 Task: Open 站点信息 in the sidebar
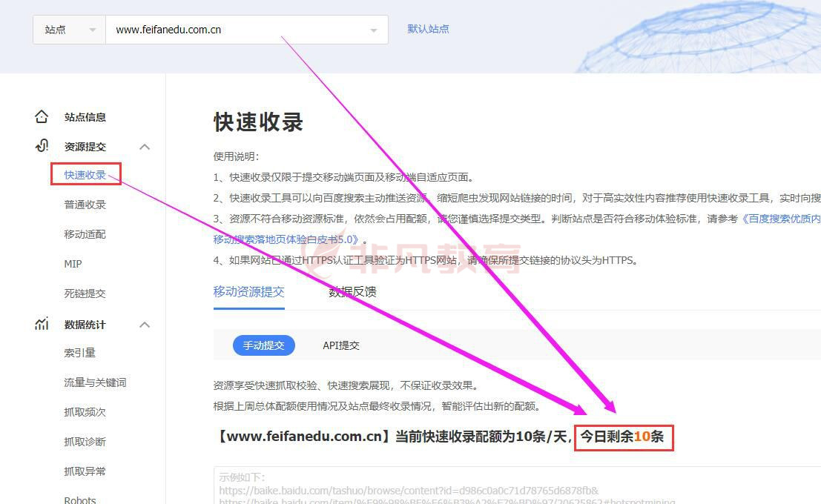(x=85, y=117)
